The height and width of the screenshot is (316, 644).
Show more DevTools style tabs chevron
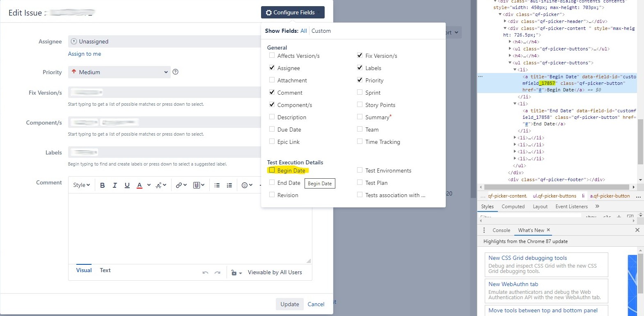(597, 206)
